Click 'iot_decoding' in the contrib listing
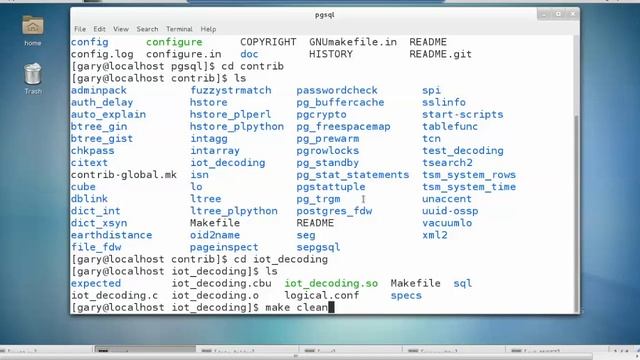Viewport: 640px width, 360px height. coord(227,162)
